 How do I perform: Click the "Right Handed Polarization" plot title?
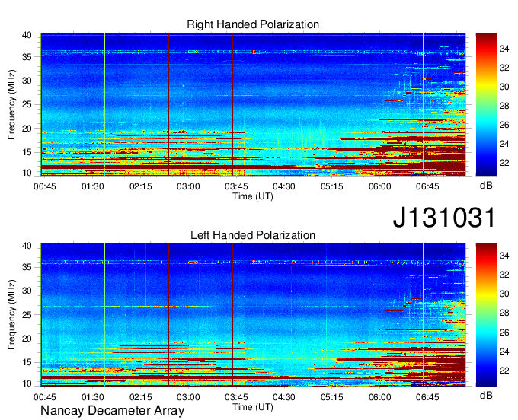coord(253,24)
